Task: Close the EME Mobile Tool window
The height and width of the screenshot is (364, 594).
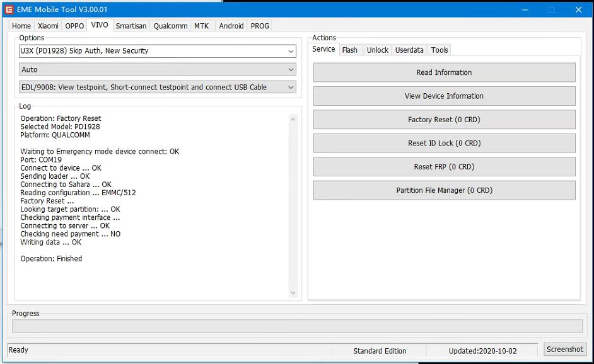Action: coord(578,9)
